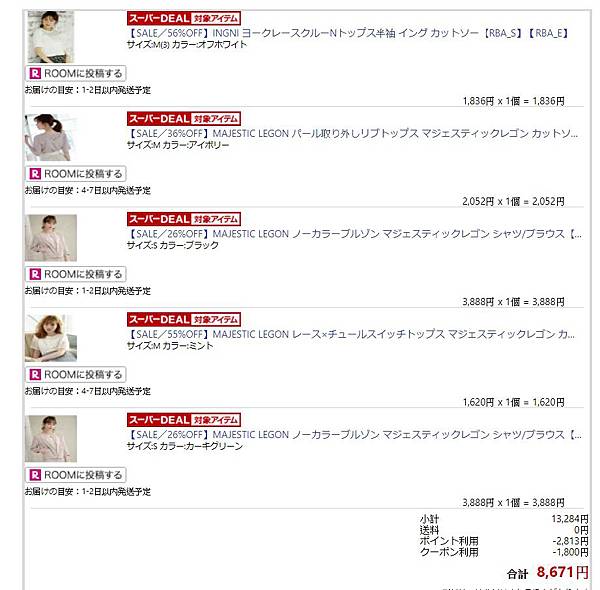The image size is (600, 590).
Task: Open INGNI yoke lace top product thumbnail
Action: [x=51, y=37]
